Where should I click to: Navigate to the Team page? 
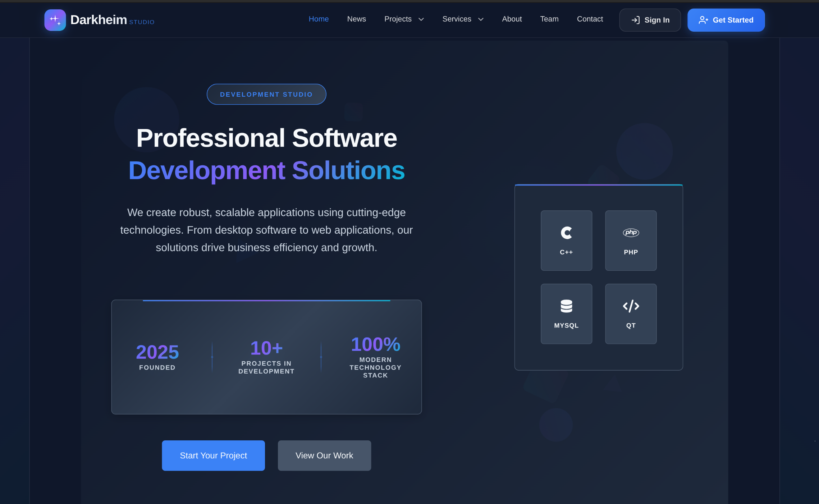[x=549, y=19]
